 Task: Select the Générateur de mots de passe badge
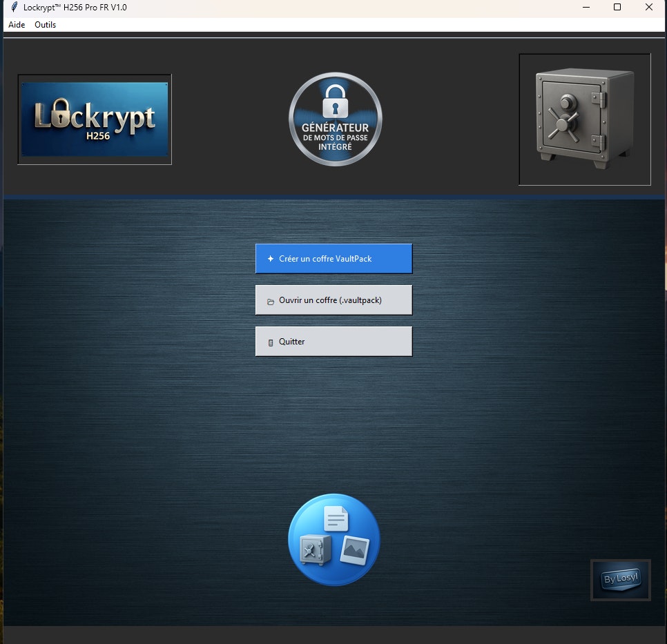pos(335,119)
